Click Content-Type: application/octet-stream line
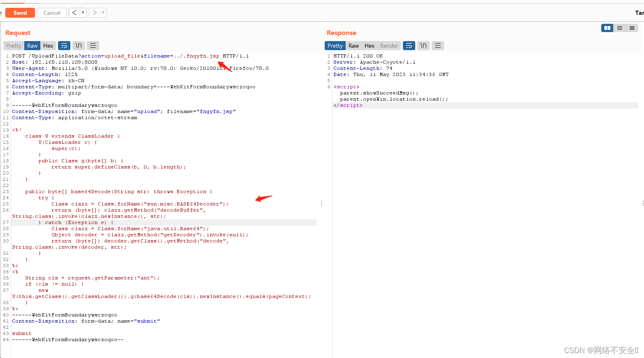 74,118
